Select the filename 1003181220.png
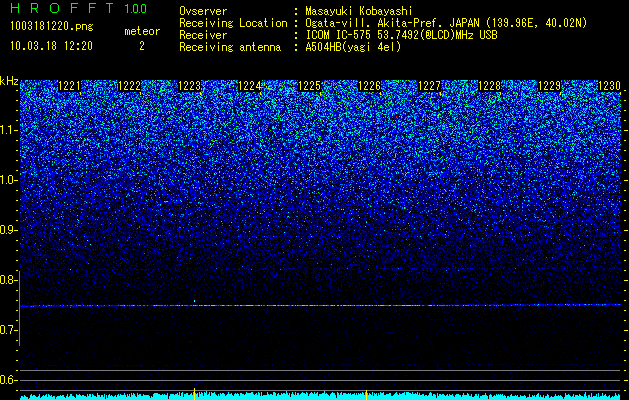The width and height of the screenshot is (629, 400). coord(52,26)
